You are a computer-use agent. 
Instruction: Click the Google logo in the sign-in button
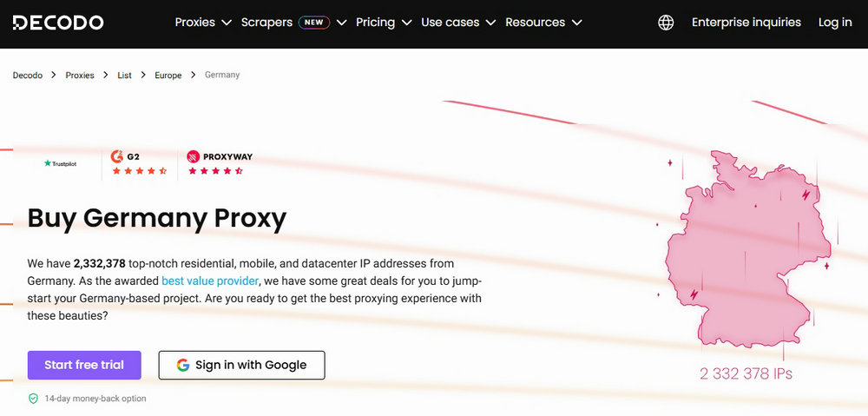click(x=183, y=365)
